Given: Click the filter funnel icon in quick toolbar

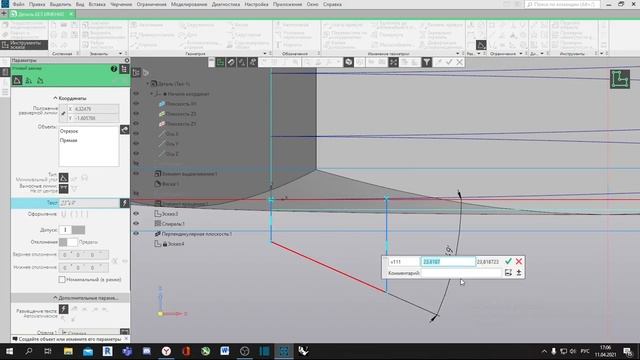Looking at the screenshot, I should tap(427, 62).
